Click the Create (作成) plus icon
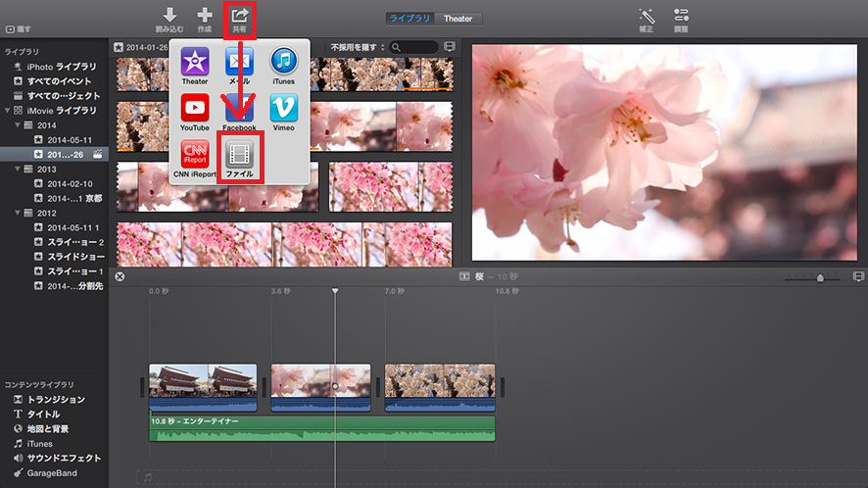The width and height of the screenshot is (868, 488). (205, 16)
